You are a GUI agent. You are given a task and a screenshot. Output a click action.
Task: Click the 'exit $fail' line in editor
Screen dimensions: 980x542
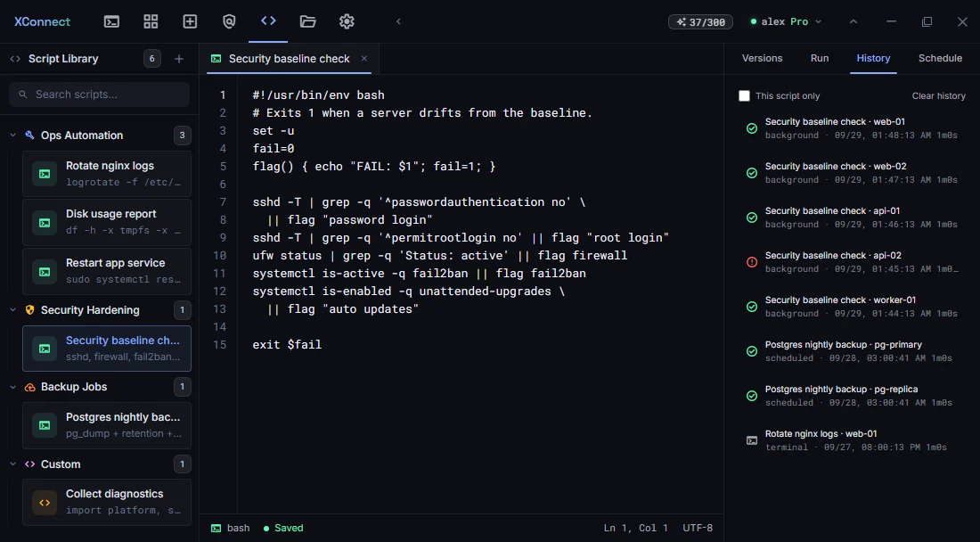pyautogui.click(x=287, y=344)
